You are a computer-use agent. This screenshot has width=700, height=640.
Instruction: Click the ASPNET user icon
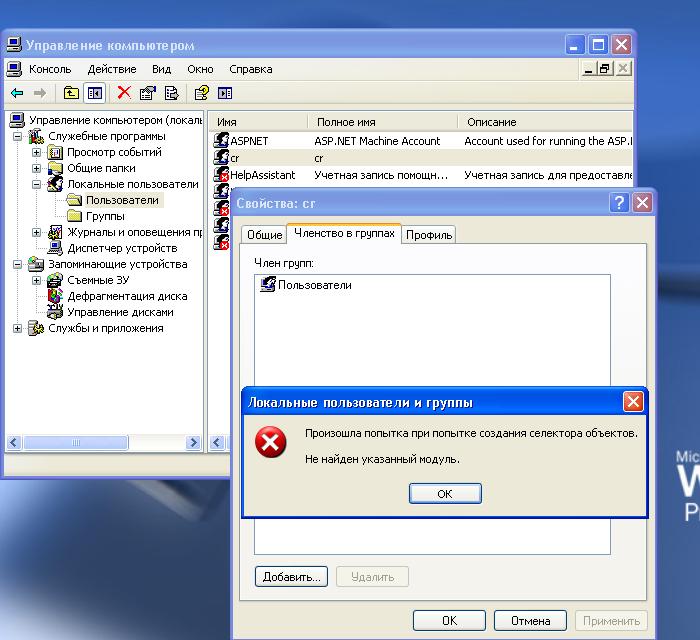point(221,141)
